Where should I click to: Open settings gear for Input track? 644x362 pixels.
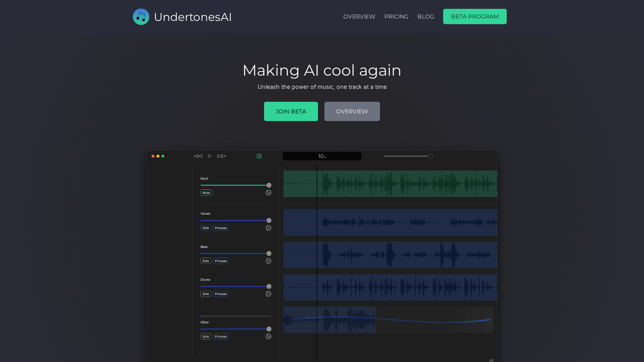pyautogui.click(x=268, y=193)
